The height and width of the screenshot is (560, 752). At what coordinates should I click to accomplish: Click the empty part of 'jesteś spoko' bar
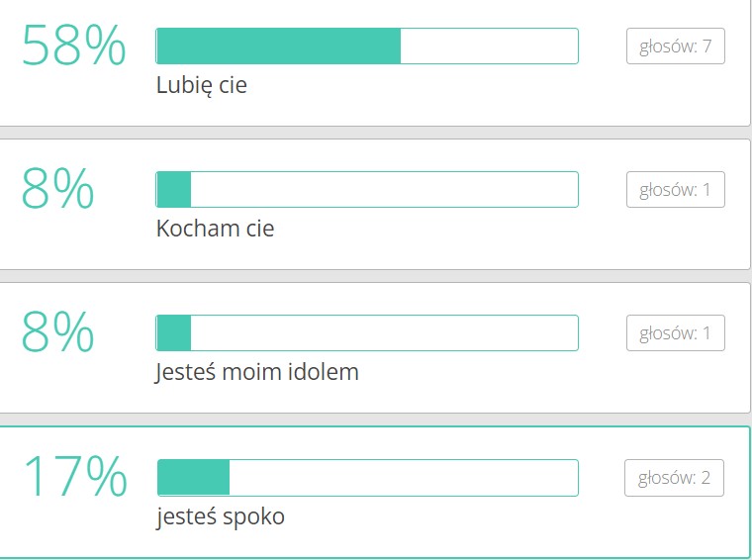pos(404,477)
